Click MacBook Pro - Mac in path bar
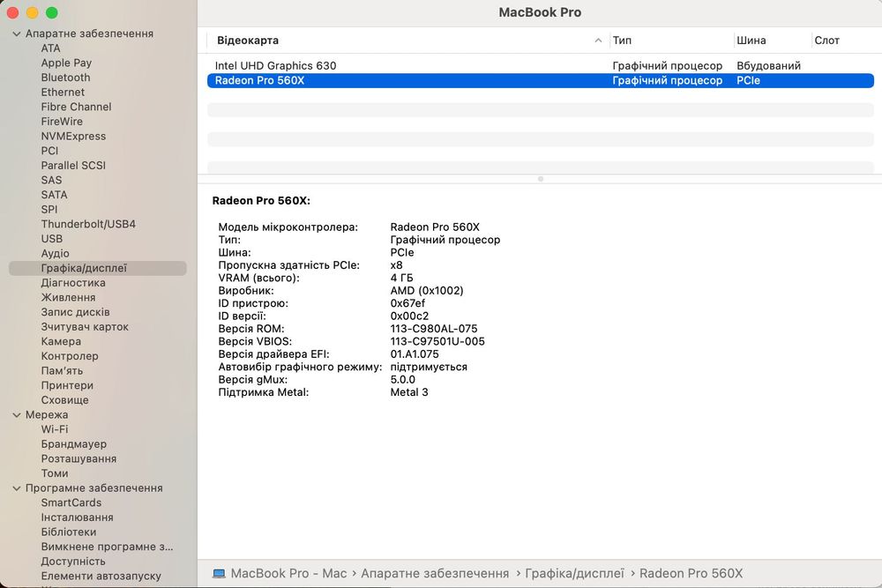 (288, 573)
